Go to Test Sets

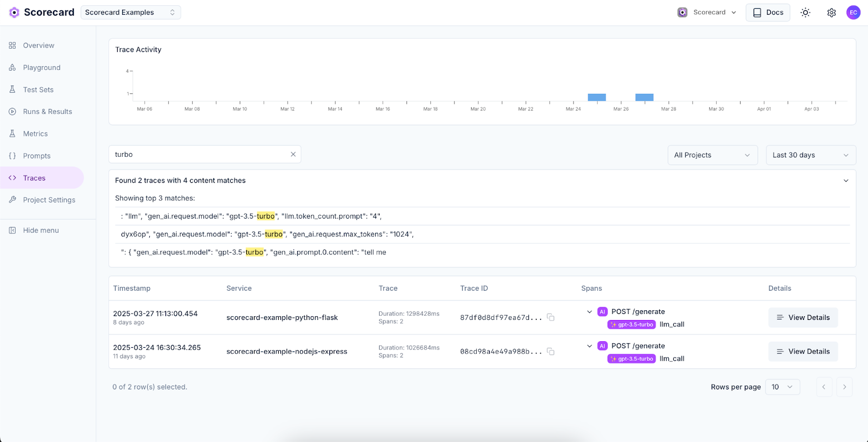pos(38,89)
